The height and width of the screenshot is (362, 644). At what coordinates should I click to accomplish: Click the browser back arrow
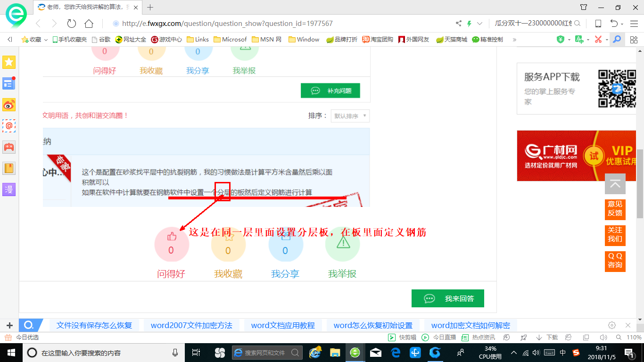[x=39, y=24]
